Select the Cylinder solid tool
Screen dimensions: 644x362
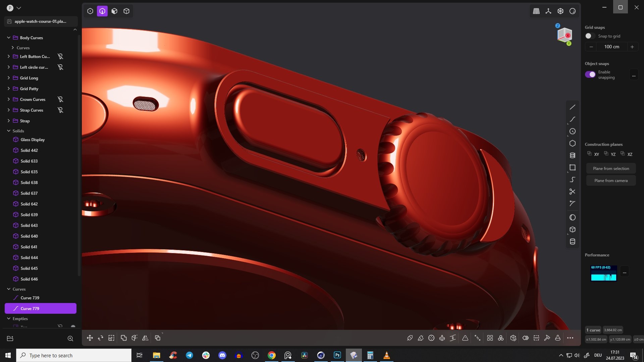(572, 242)
